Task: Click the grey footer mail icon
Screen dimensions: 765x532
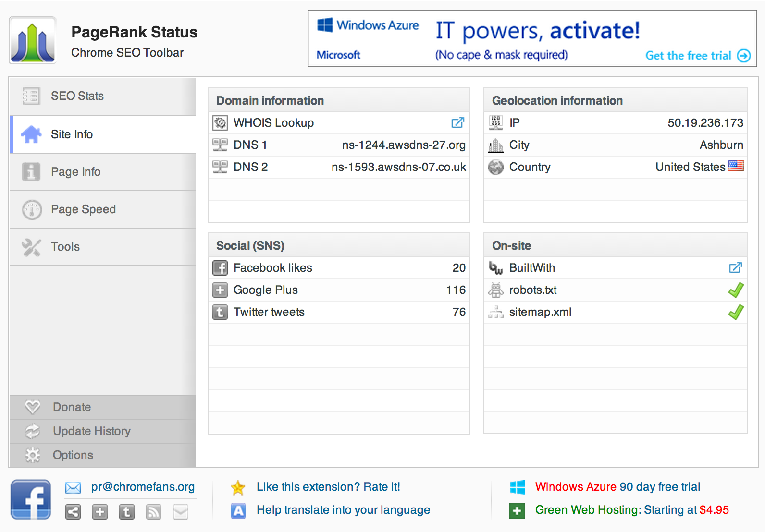Action: [x=181, y=512]
